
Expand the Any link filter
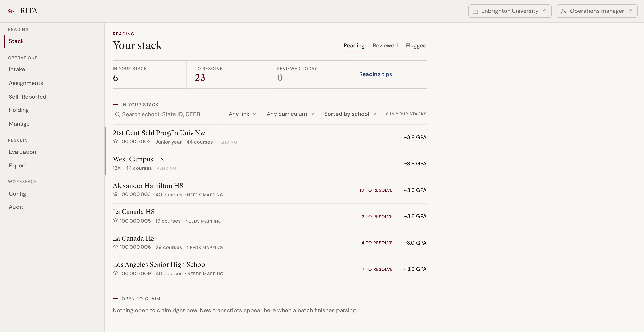[x=243, y=114]
